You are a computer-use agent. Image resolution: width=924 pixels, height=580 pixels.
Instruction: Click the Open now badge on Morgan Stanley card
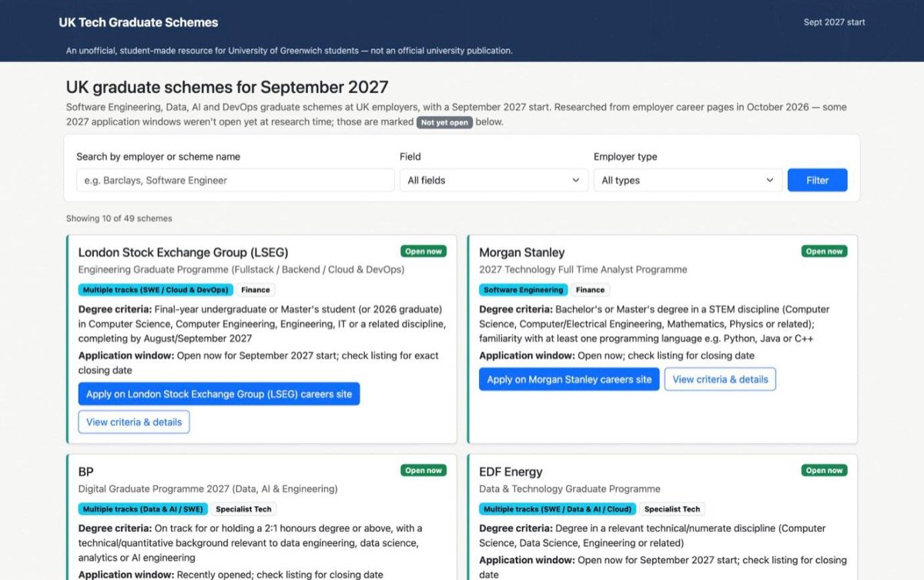coord(824,251)
